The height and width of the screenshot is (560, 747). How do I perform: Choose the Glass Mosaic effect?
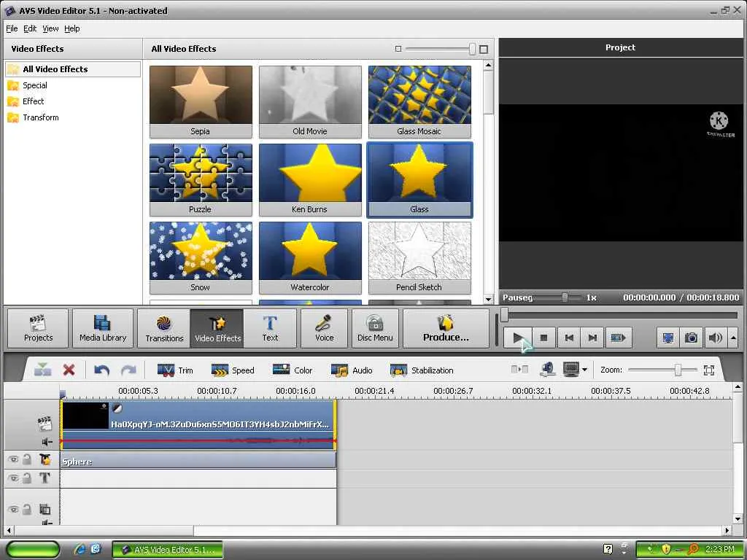pos(419,101)
